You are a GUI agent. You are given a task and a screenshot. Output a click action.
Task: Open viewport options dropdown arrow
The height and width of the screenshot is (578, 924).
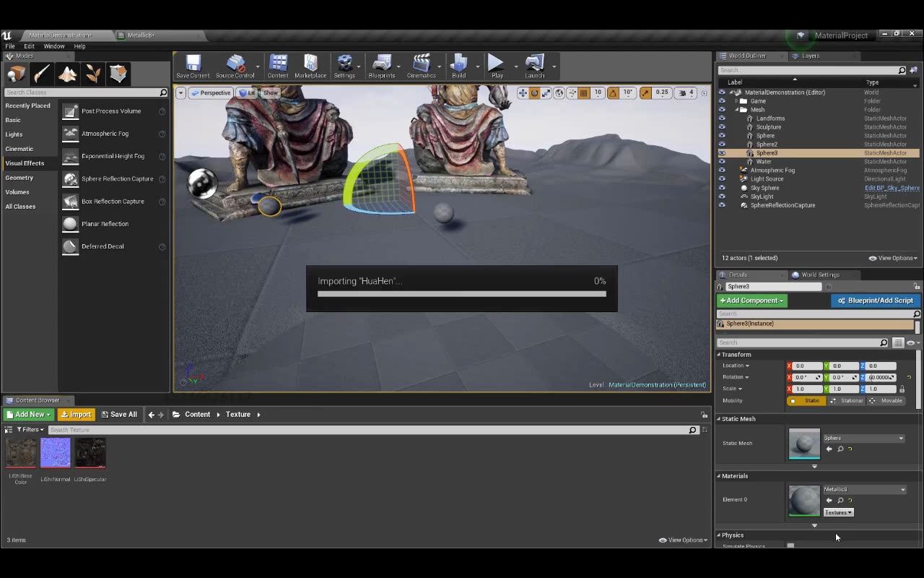[180, 92]
